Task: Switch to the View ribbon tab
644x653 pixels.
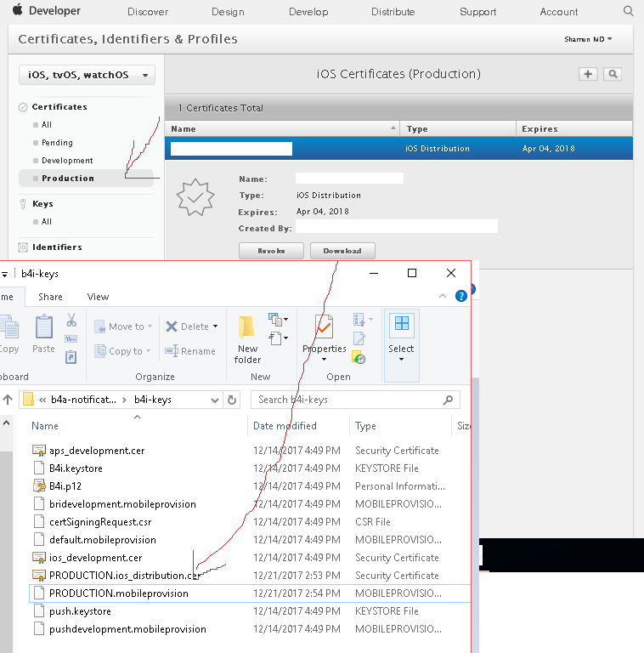Action: click(x=98, y=297)
